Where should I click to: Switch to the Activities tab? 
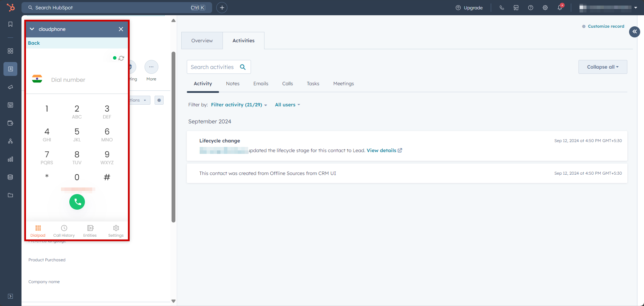244,41
